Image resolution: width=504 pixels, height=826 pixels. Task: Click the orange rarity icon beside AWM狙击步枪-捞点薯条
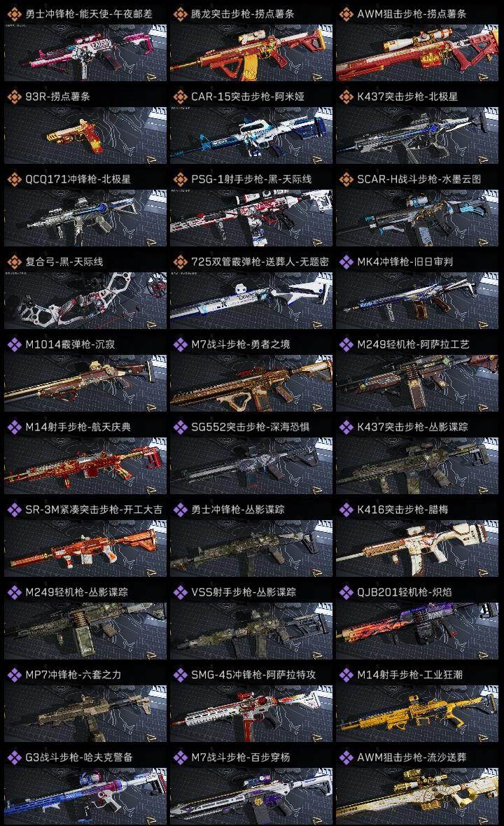tap(346, 14)
